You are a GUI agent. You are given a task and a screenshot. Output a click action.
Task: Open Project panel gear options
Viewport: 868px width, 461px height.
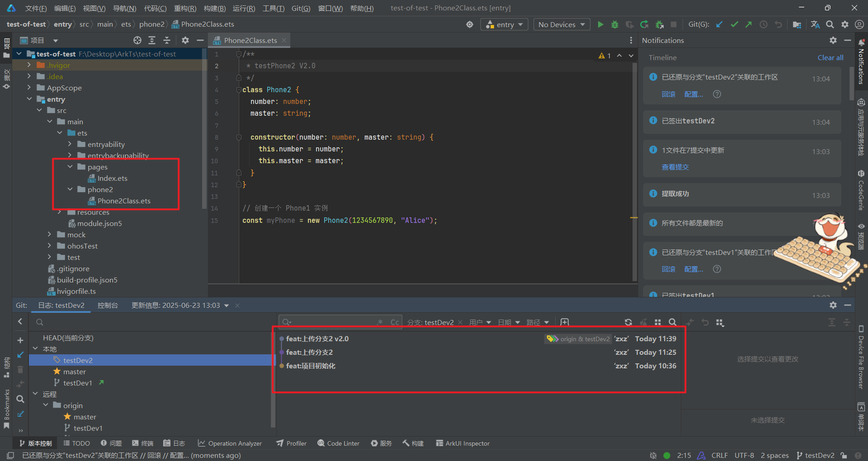pyautogui.click(x=185, y=40)
